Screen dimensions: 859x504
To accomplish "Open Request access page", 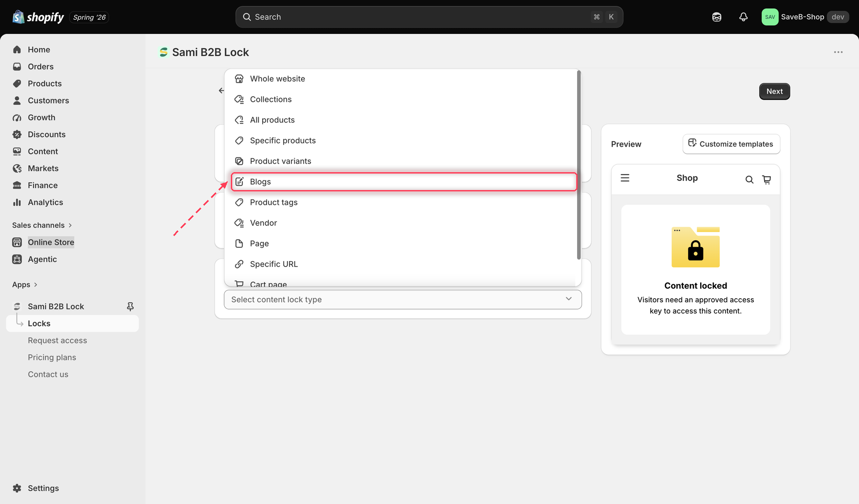I will pos(57,340).
